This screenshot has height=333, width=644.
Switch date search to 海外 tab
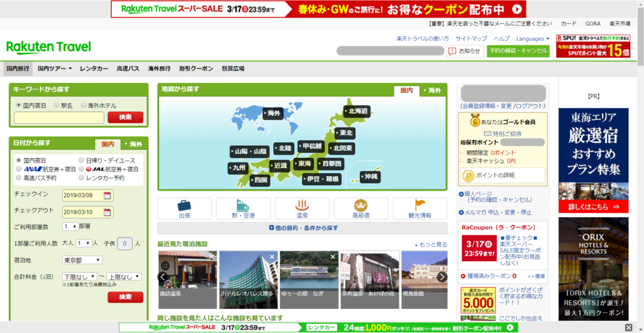tap(134, 144)
